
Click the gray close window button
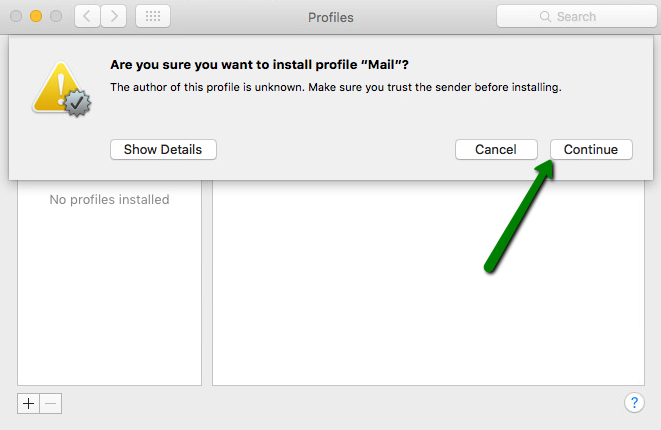[16, 16]
